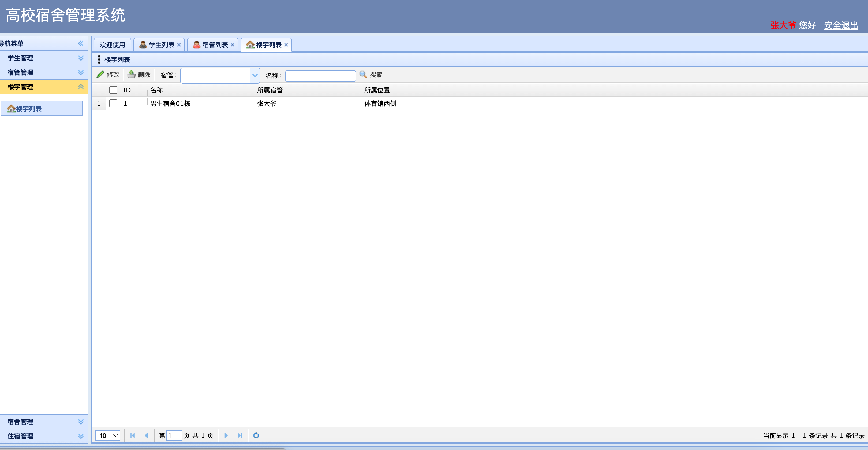This screenshot has width=868, height=450.
Task: Switch to the 宿管列表 tab
Action: pyautogui.click(x=215, y=45)
